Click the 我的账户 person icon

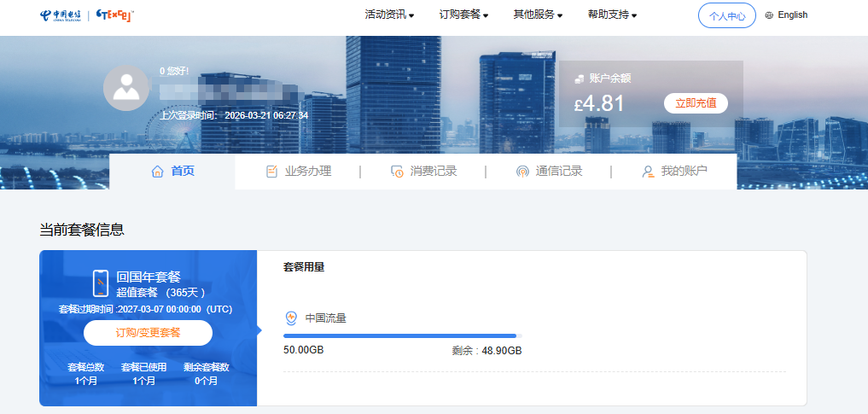click(x=648, y=172)
